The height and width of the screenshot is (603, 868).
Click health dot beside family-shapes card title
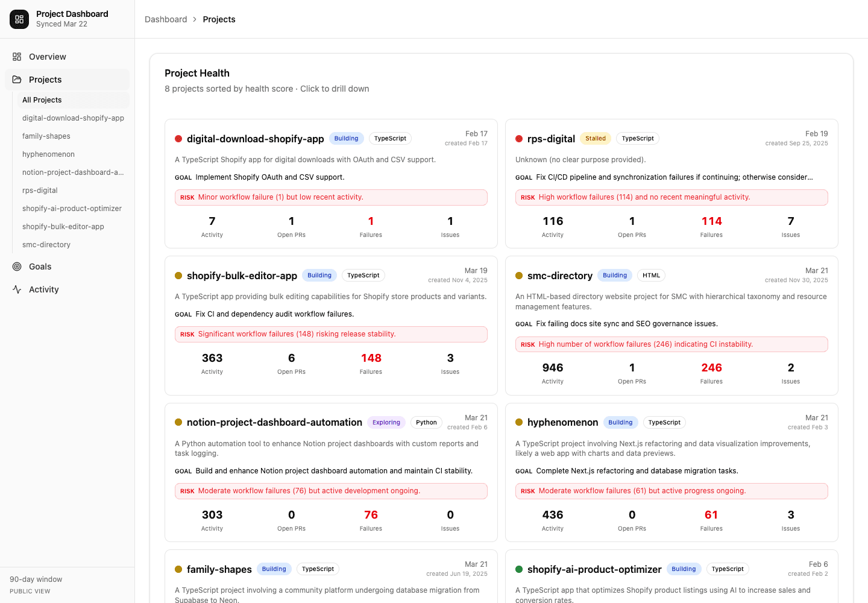click(x=178, y=569)
